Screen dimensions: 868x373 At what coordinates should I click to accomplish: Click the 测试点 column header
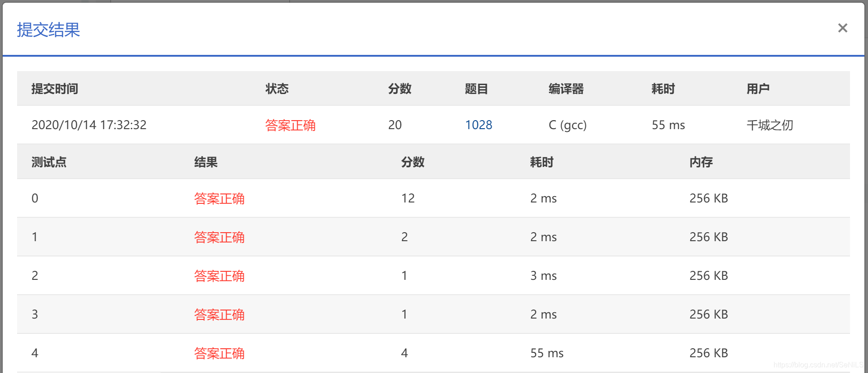[49, 162]
